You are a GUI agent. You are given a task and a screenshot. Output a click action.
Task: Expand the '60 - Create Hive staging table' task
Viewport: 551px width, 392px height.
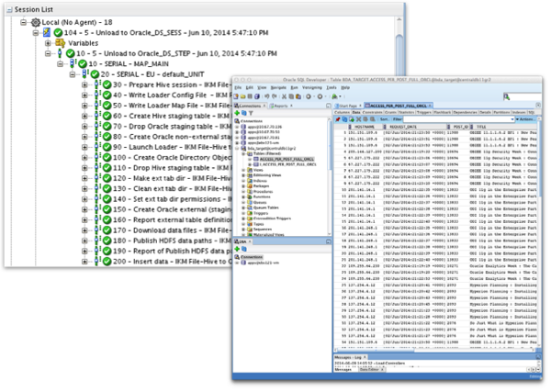pos(84,116)
